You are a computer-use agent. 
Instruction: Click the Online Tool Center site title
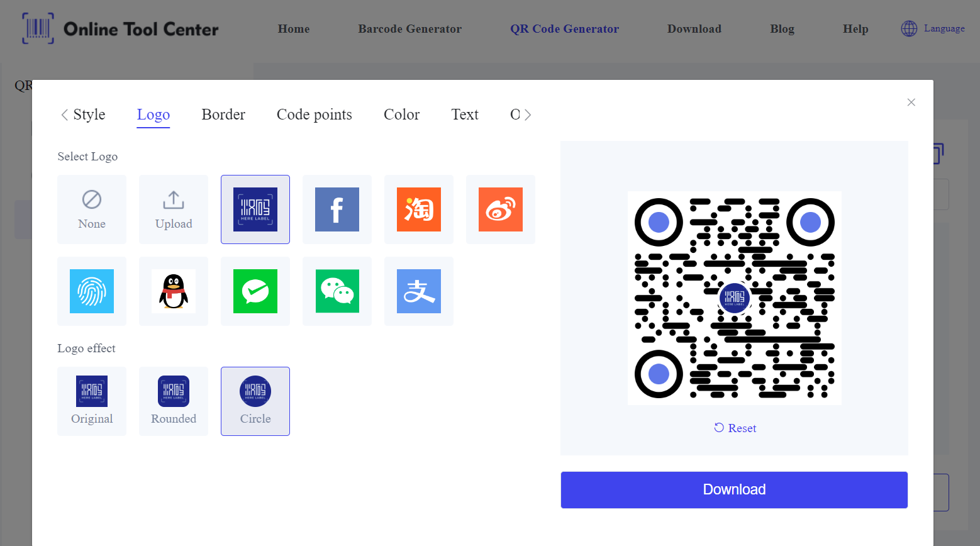[x=141, y=29]
